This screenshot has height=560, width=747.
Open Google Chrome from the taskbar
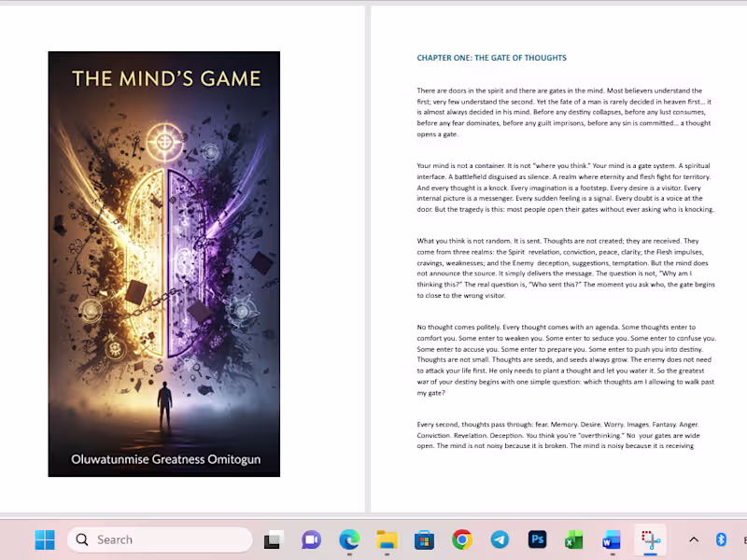[x=462, y=539]
